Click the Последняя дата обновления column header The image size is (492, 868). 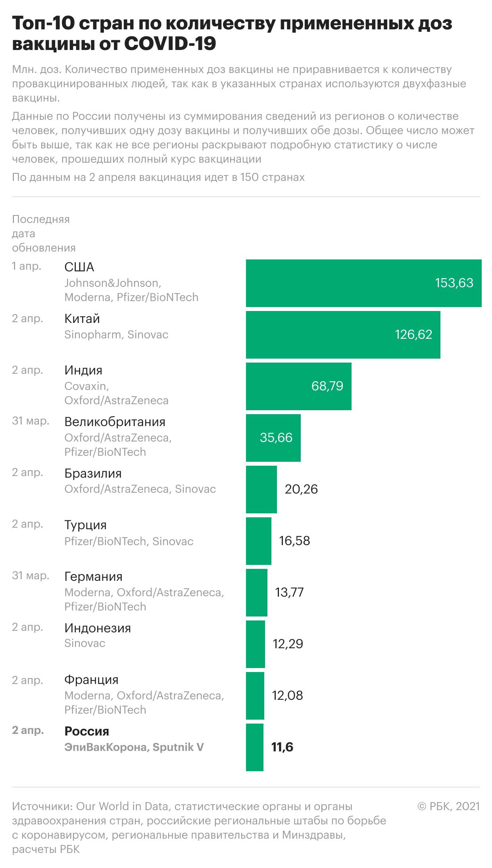pyautogui.click(x=44, y=234)
